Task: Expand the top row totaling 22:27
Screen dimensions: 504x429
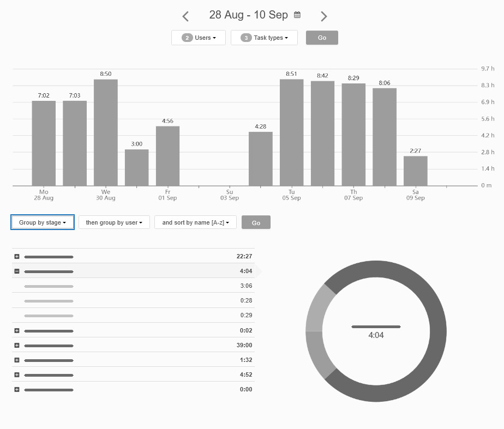Action: [x=16, y=256]
